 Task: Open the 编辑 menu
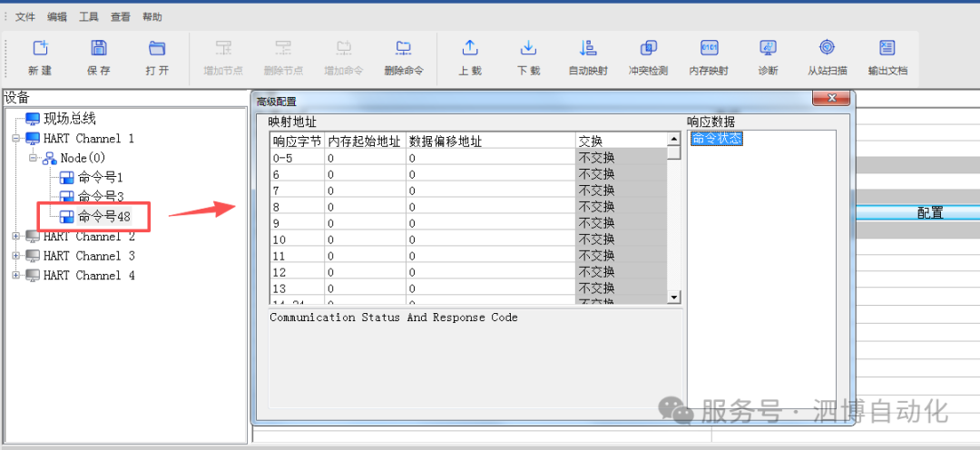point(57,17)
